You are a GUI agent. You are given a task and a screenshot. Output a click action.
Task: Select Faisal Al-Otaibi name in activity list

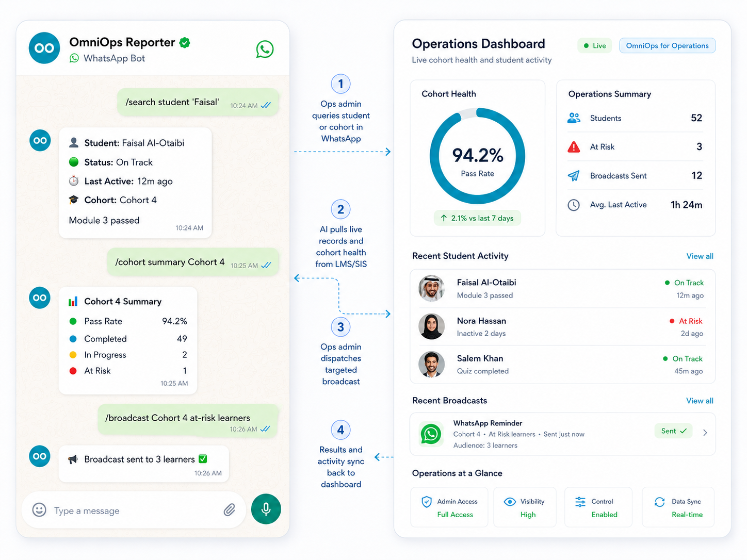pos(486,283)
